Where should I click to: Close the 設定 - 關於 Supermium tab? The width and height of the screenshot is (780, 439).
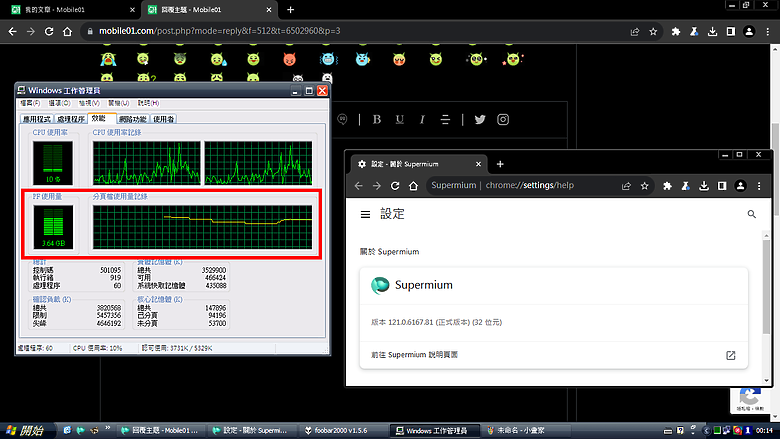478,164
